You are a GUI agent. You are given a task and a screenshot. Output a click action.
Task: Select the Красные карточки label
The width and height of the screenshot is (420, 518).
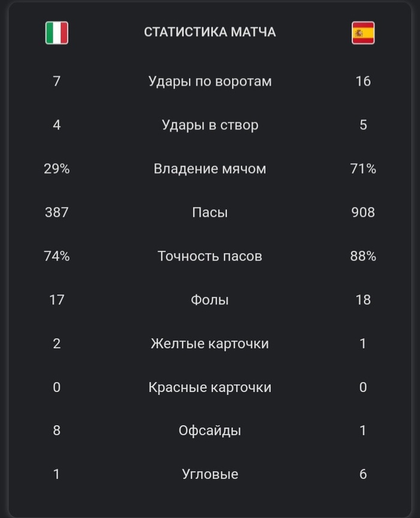[x=209, y=387]
